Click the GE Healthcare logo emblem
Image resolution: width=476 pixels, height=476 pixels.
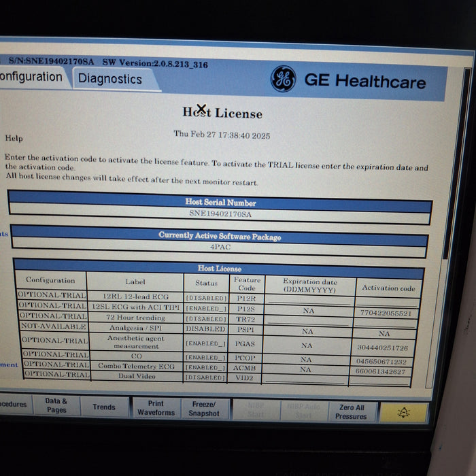click(284, 79)
